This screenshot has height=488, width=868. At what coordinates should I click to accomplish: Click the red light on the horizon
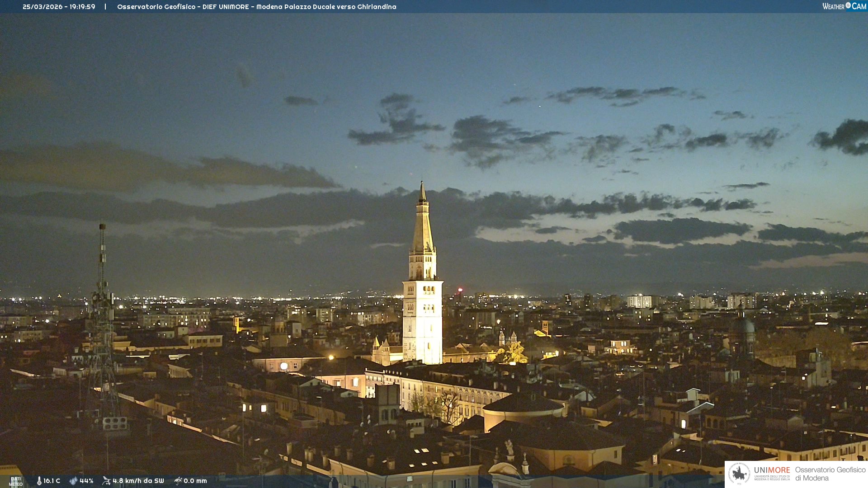(x=460, y=290)
